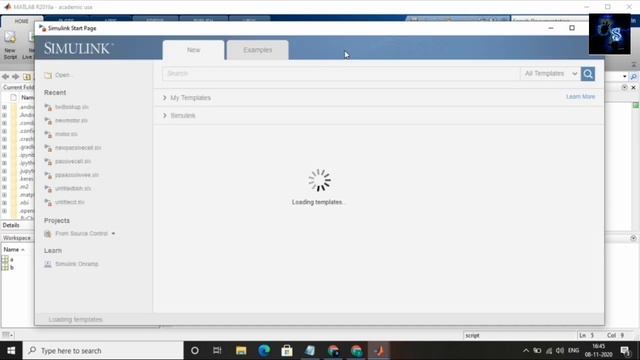Click the ENG language indicator
The image size is (640, 360).
pos(573,351)
